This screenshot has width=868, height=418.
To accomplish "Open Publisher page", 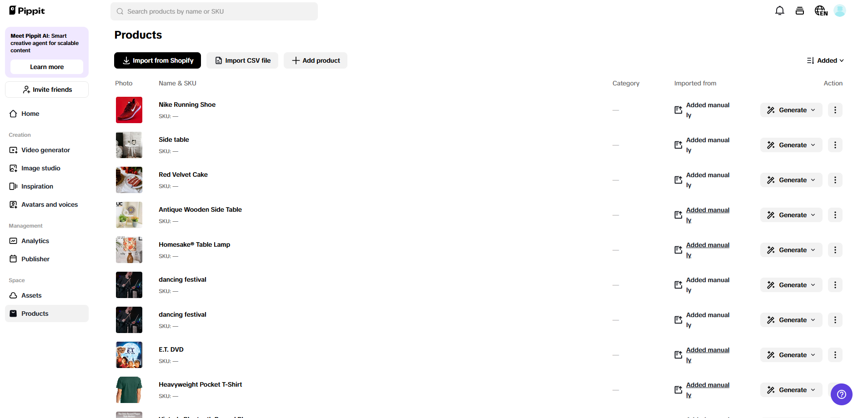I will tap(47, 259).
